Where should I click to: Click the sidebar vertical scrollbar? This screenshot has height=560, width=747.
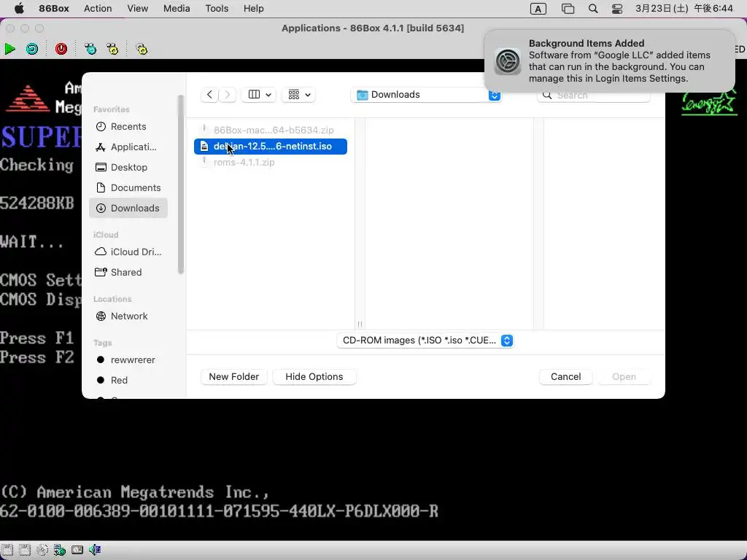click(x=181, y=184)
